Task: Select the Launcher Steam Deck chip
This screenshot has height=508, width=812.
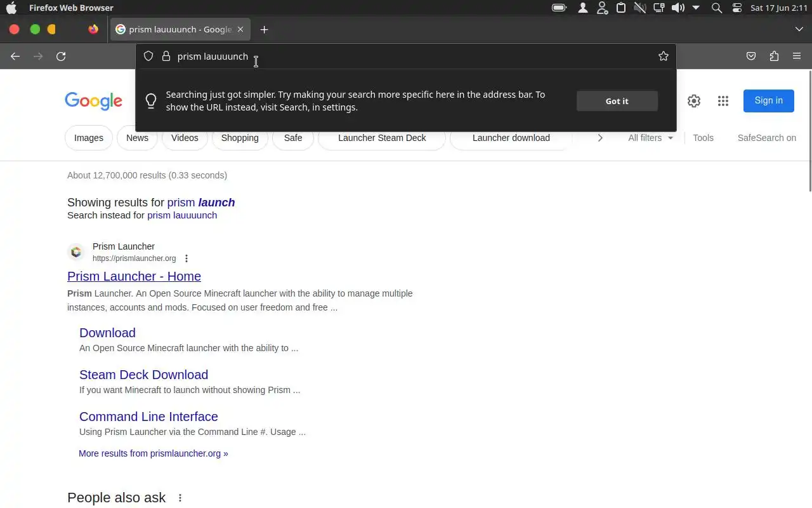Action: point(382,138)
